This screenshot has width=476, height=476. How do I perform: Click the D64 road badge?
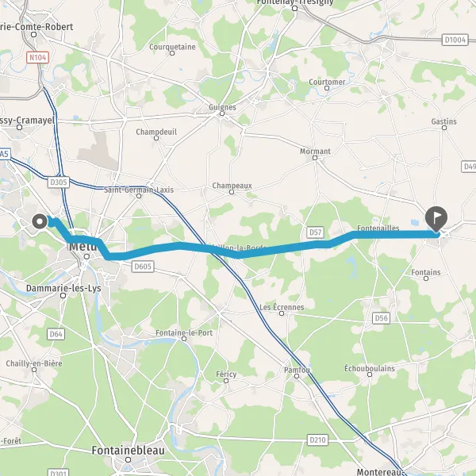(56, 334)
